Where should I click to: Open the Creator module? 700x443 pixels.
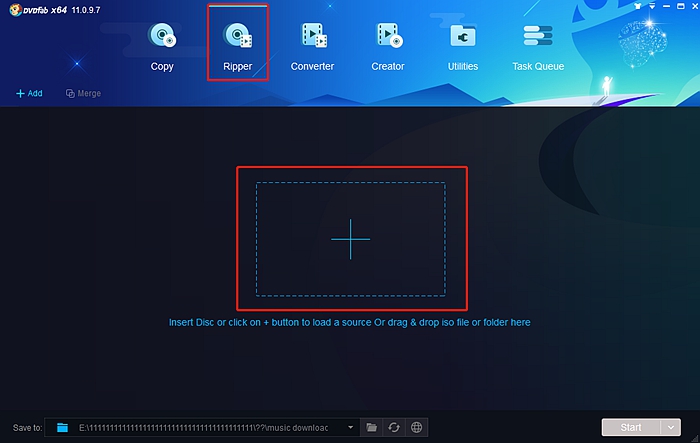tap(387, 46)
